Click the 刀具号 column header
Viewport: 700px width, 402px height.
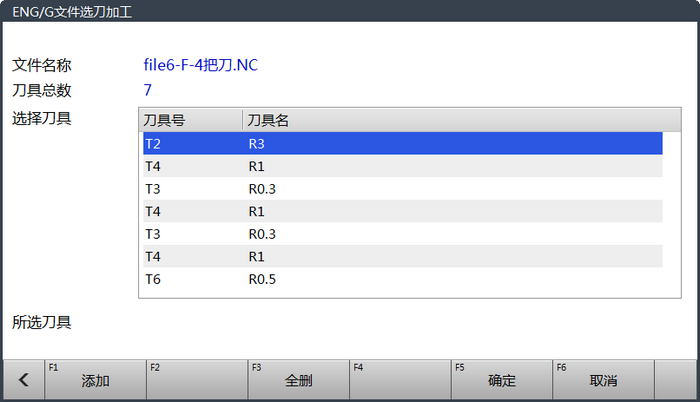click(x=191, y=120)
